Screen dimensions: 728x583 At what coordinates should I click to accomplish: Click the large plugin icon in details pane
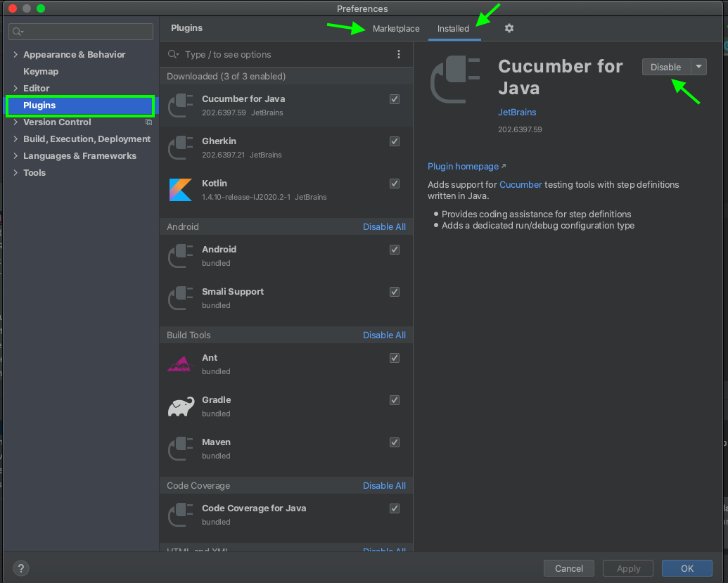[455, 79]
